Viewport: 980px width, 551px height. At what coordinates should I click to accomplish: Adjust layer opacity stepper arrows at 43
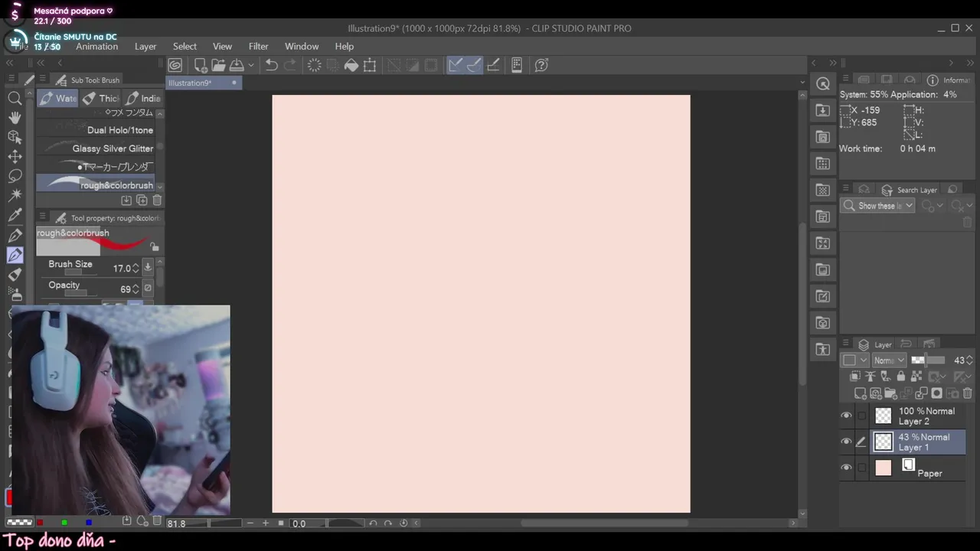[969, 360]
